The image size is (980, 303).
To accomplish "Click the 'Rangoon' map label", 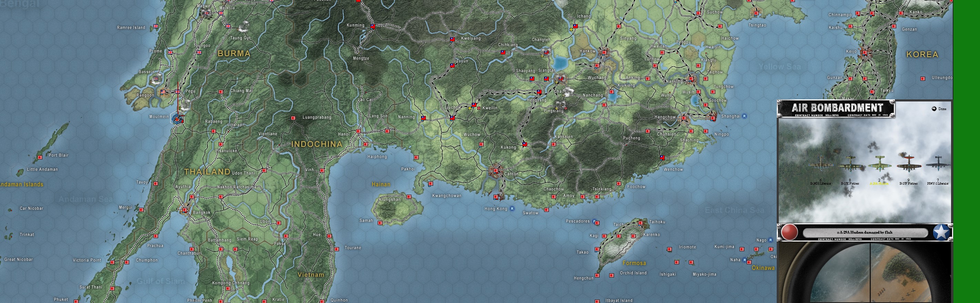I will (145, 95).
